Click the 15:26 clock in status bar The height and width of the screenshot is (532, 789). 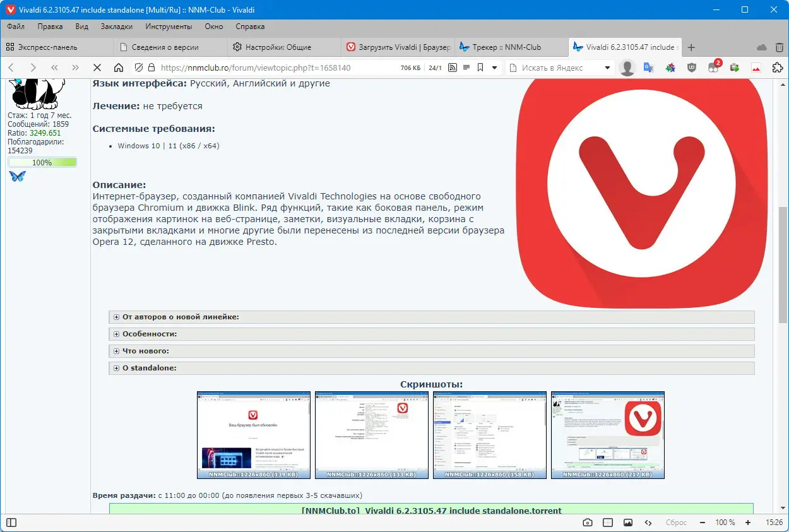coord(774,523)
